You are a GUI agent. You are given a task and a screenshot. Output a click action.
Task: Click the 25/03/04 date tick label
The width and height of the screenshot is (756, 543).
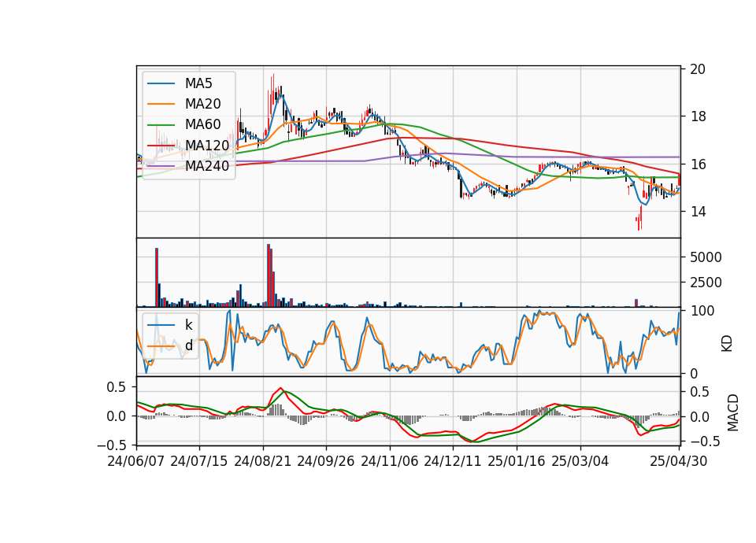[x=580, y=461]
